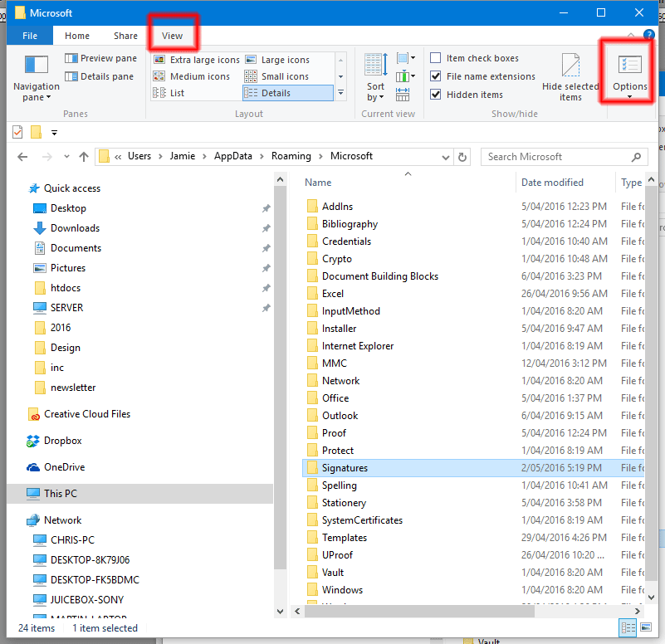Click the Help question mark icon
This screenshot has height=644, width=665.
pyautogui.click(x=648, y=35)
